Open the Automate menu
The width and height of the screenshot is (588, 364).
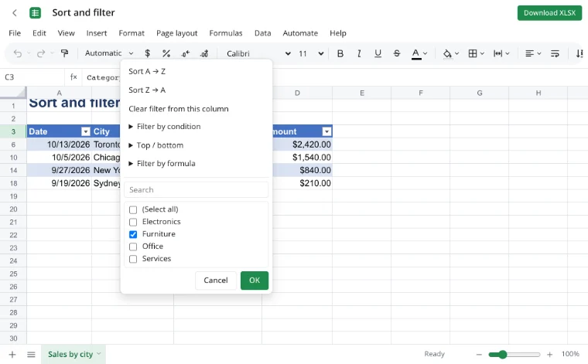(x=300, y=33)
